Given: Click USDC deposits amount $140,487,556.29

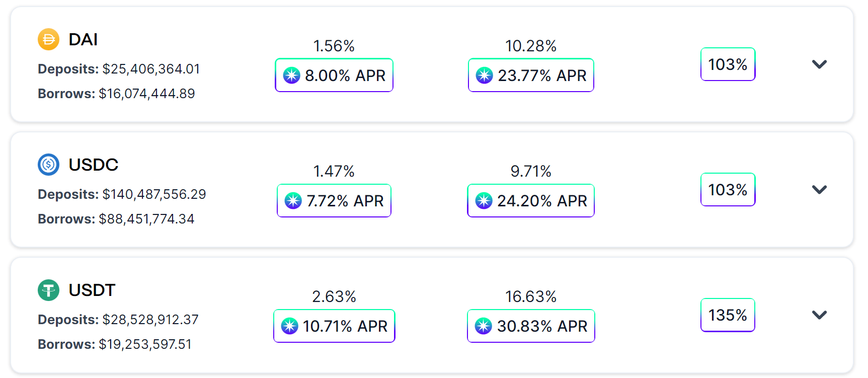Looking at the screenshot, I should [154, 194].
